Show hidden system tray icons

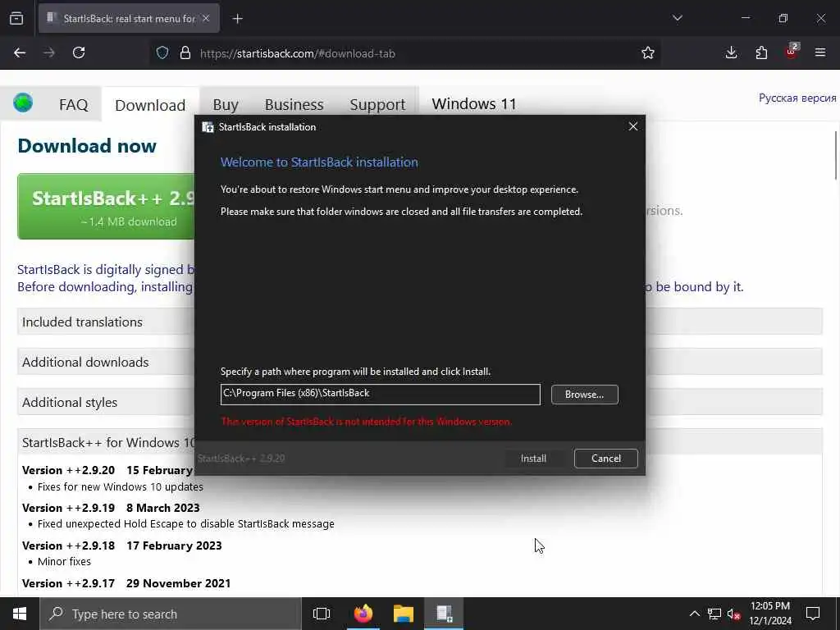694,614
